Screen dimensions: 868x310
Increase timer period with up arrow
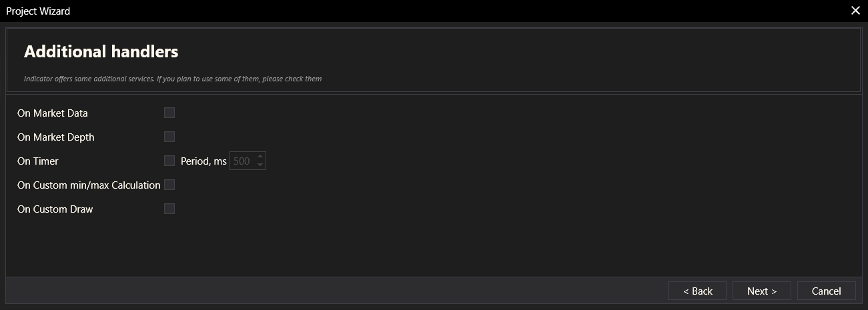[260, 157]
